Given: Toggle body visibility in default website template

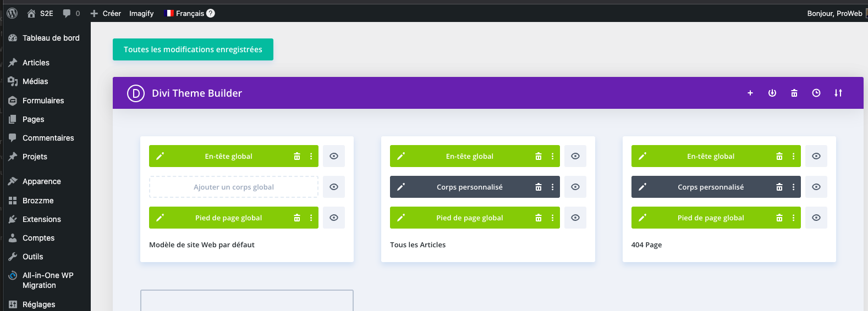Looking at the screenshot, I should click(334, 187).
